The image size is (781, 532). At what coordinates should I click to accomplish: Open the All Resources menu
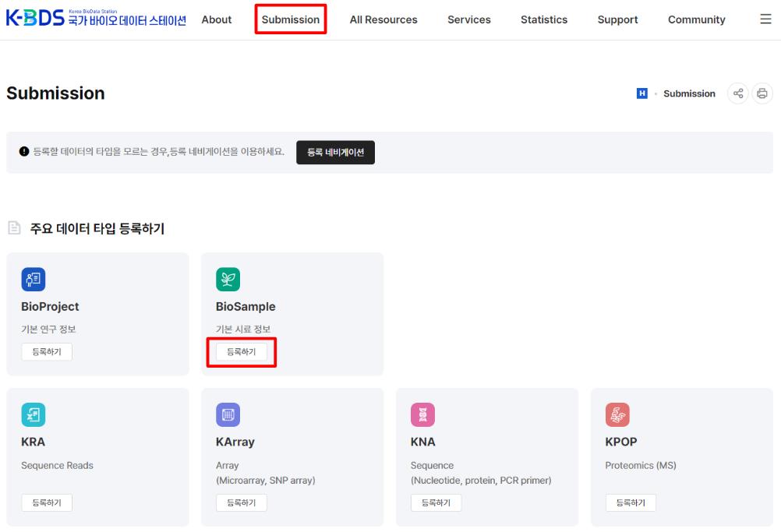tap(383, 19)
